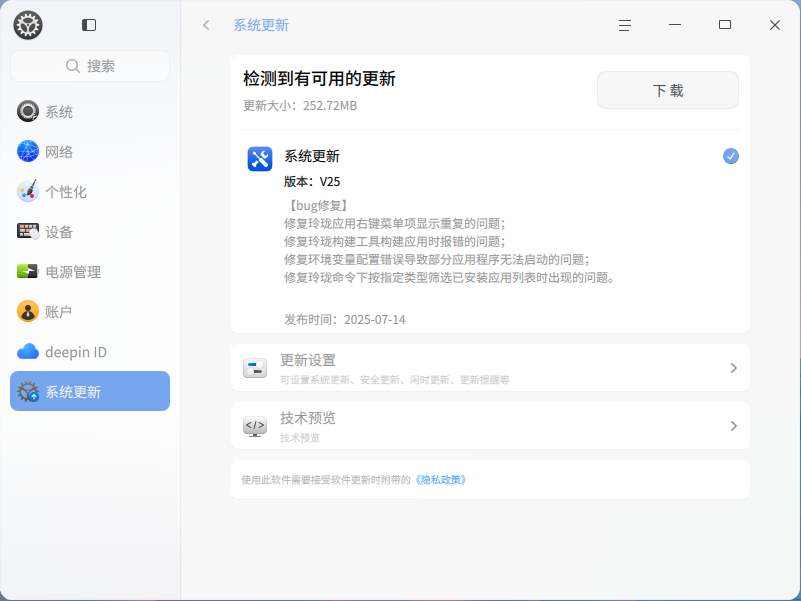Click the 可设置系统更新、安全更新 description text
801x601 pixels.
tap(395, 380)
